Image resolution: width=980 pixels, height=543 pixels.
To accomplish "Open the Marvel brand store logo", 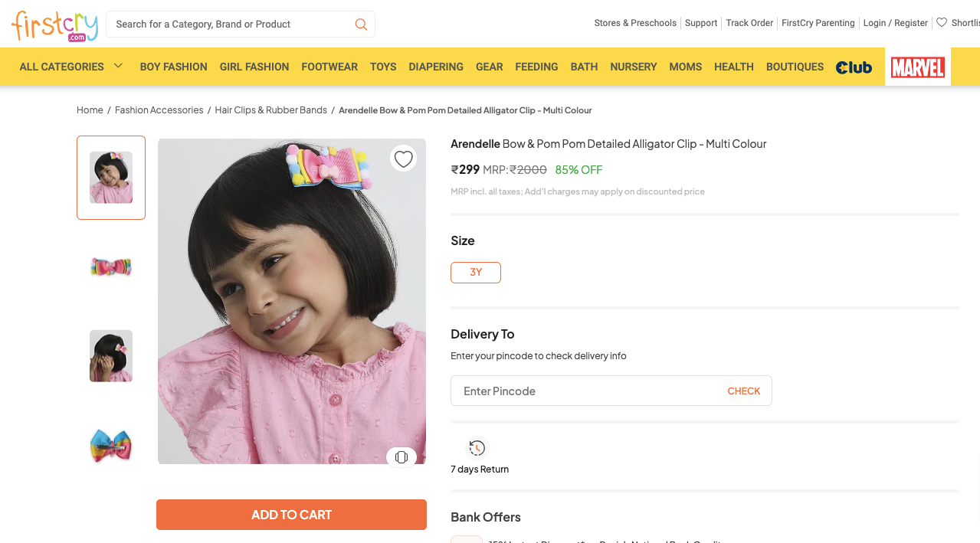I will (917, 67).
